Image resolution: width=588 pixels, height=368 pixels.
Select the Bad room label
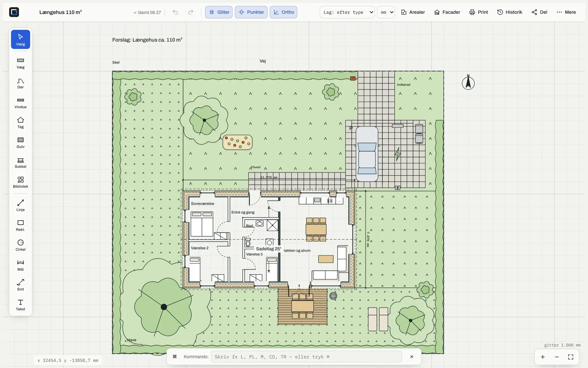coord(250,226)
